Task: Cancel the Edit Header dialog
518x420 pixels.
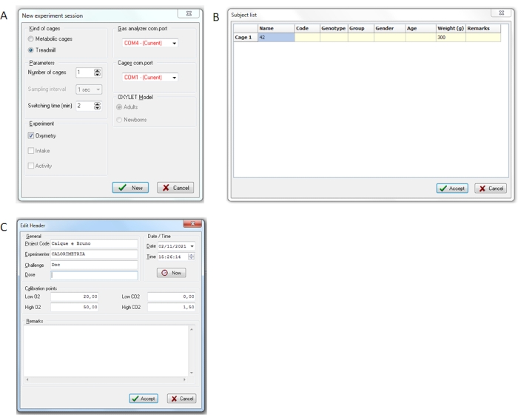Action: point(182,399)
